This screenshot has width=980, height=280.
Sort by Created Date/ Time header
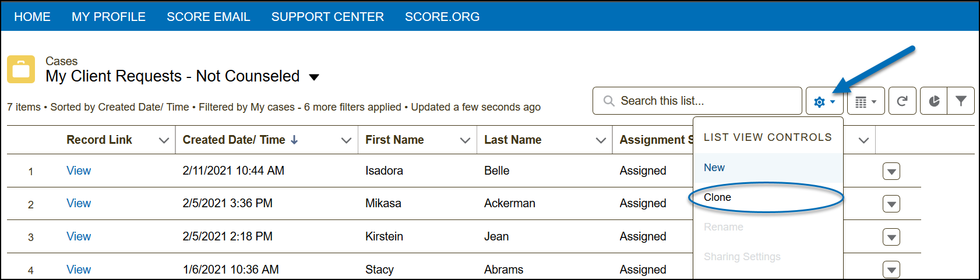tap(234, 140)
